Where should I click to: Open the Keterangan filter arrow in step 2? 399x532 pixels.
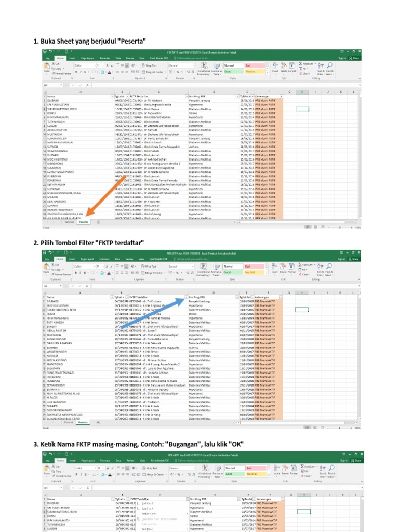pos(281,297)
